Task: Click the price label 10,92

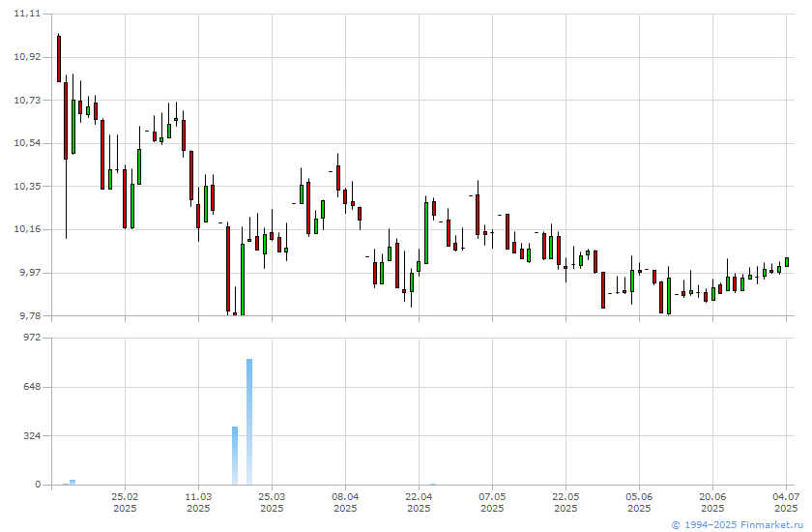Action: click(27, 57)
